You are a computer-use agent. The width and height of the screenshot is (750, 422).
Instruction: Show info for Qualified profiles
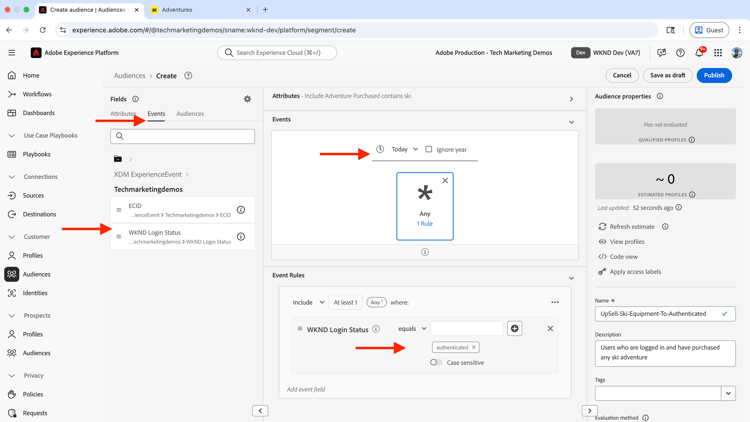click(x=692, y=140)
